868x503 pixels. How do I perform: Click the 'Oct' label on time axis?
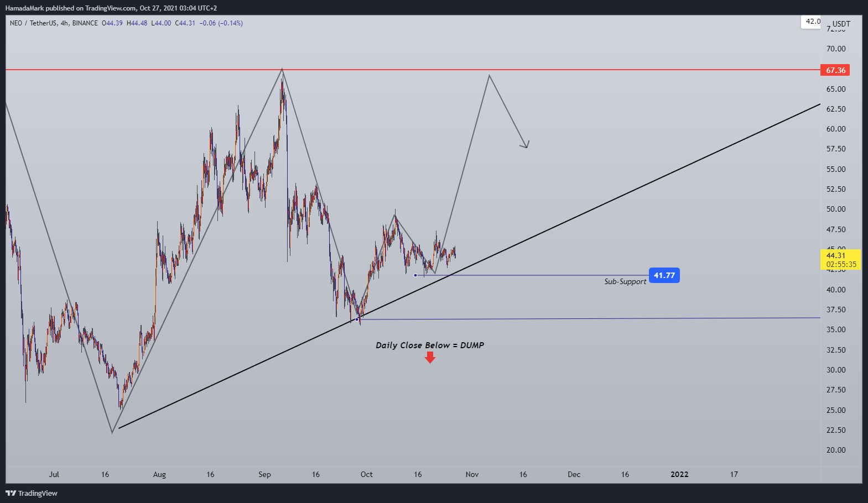coord(366,474)
